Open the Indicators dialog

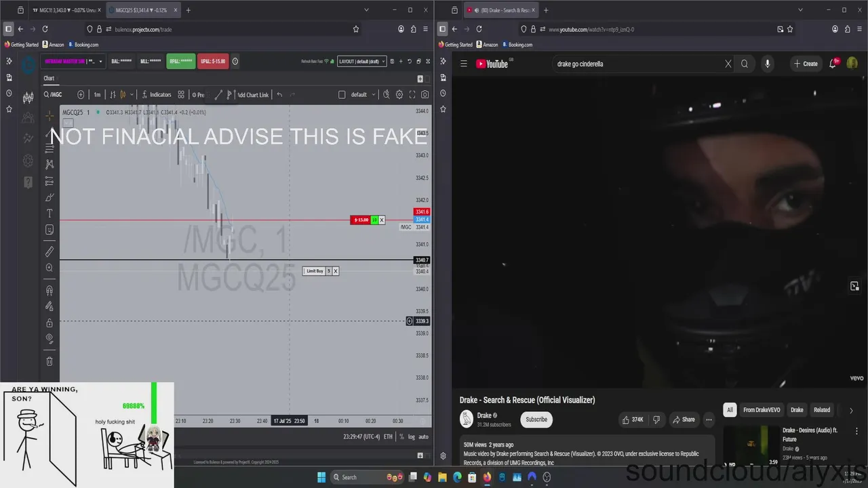click(x=156, y=95)
